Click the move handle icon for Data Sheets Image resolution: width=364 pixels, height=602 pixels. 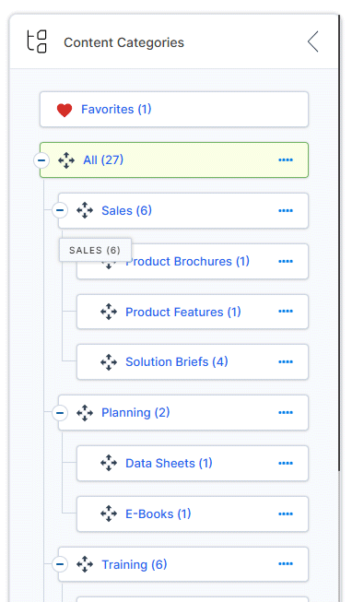(109, 463)
